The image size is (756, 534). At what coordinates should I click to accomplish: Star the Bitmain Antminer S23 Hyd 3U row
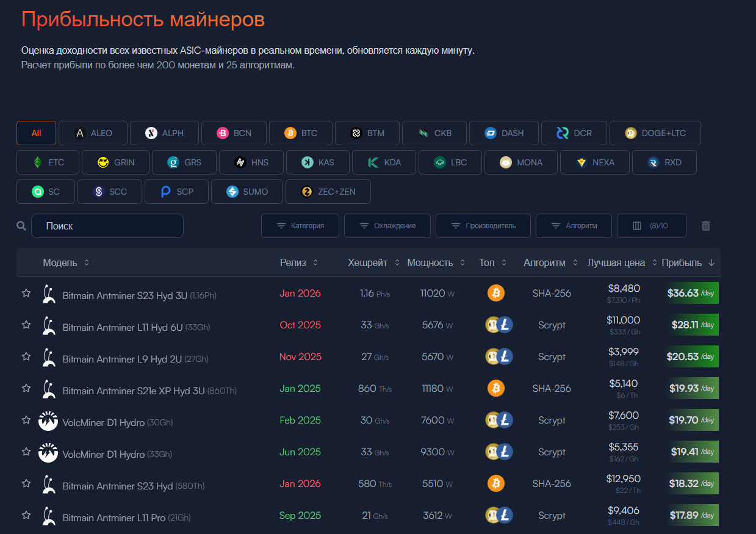(26, 294)
